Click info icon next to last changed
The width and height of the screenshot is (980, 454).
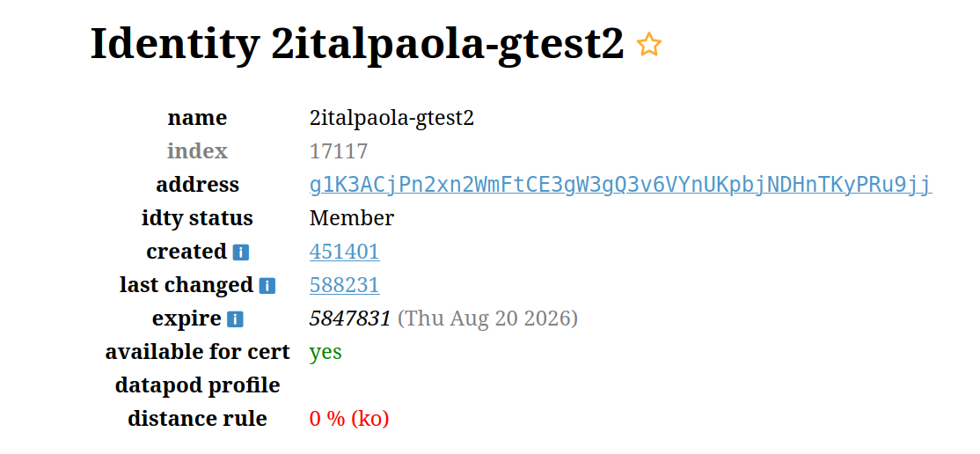point(267,286)
